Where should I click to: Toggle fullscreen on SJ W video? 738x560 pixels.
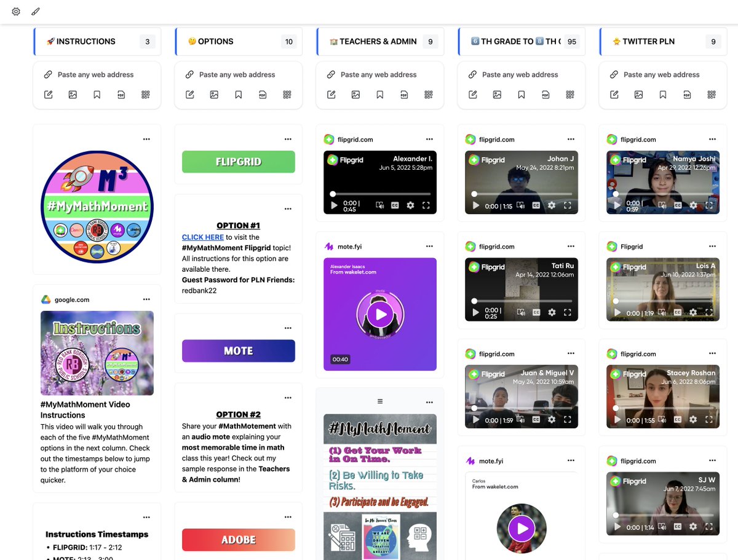pyautogui.click(x=709, y=527)
